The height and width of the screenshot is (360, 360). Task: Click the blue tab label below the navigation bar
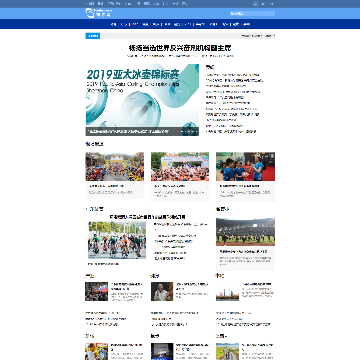coord(93,36)
